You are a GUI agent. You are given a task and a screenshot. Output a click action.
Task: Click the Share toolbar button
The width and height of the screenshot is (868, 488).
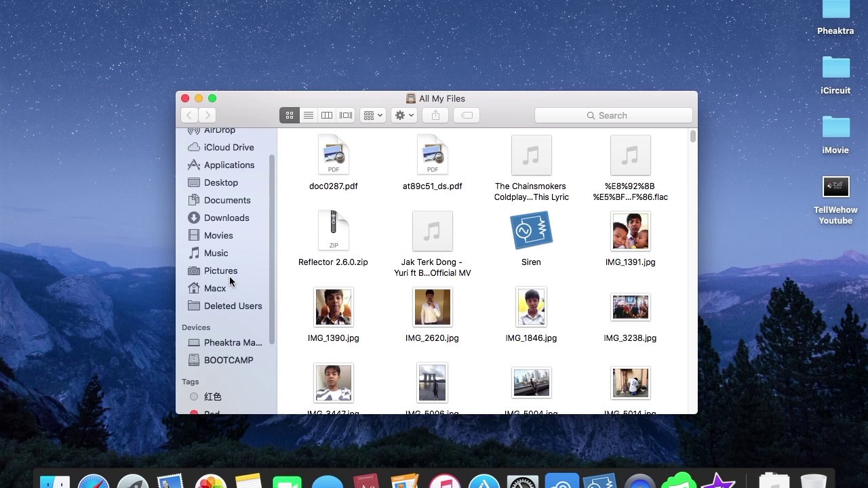click(x=435, y=115)
